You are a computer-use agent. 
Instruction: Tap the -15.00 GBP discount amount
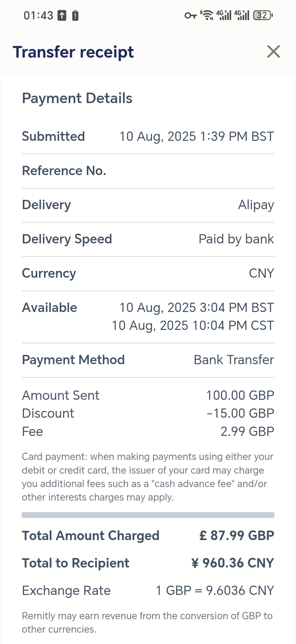point(241,414)
